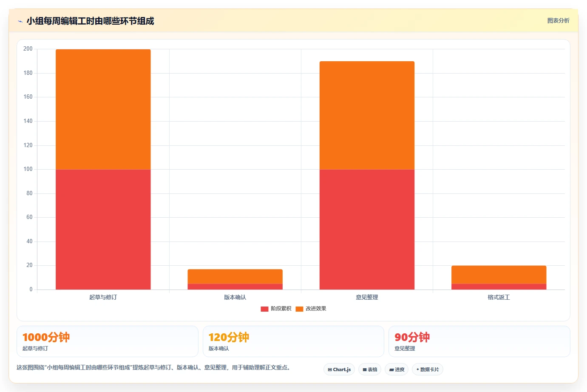Toggle the 阶段累积 red legend swatch
This screenshot has height=392, width=587.
pos(264,309)
